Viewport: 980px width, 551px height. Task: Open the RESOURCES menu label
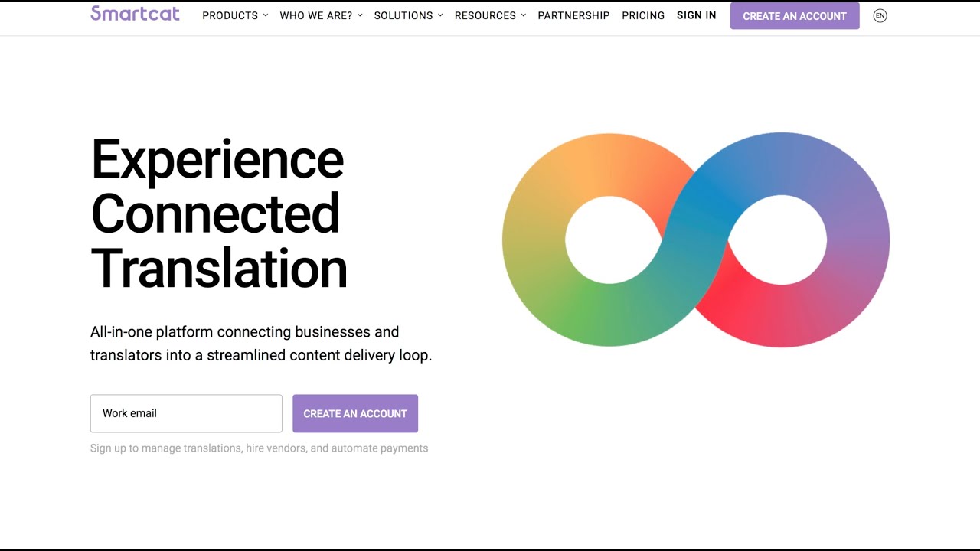click(485, 15)
